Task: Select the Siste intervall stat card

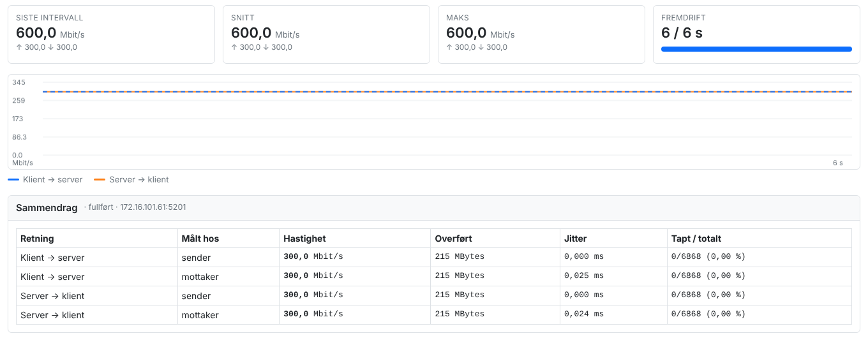Action: [x=111, y=34]
